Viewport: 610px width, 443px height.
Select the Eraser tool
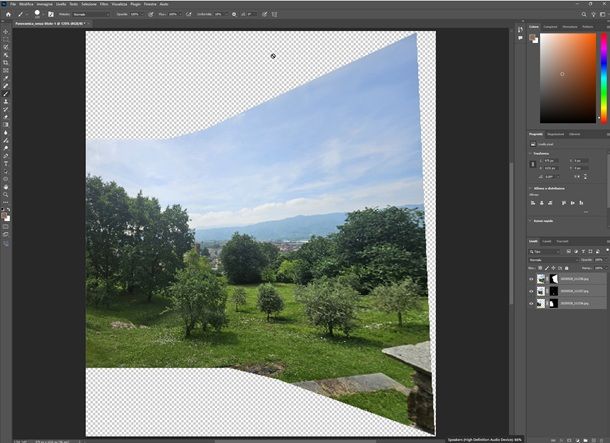[x=5, y=117]
